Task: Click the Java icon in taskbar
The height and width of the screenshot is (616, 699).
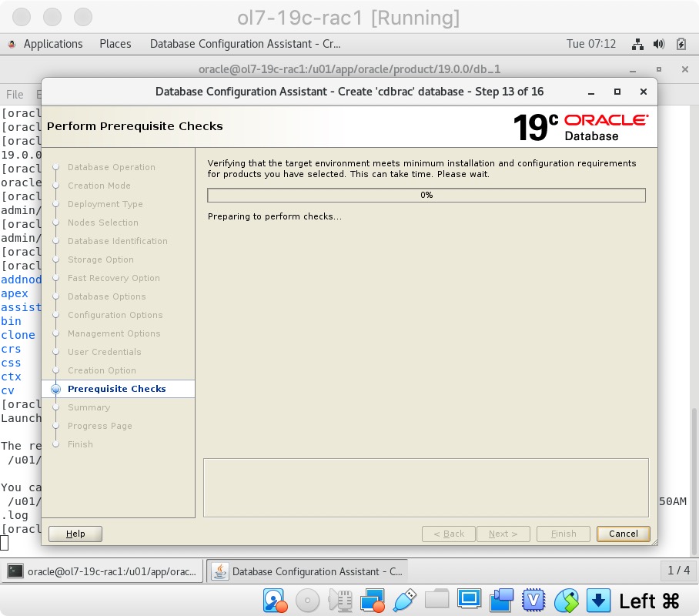Action: pos(219,571)
